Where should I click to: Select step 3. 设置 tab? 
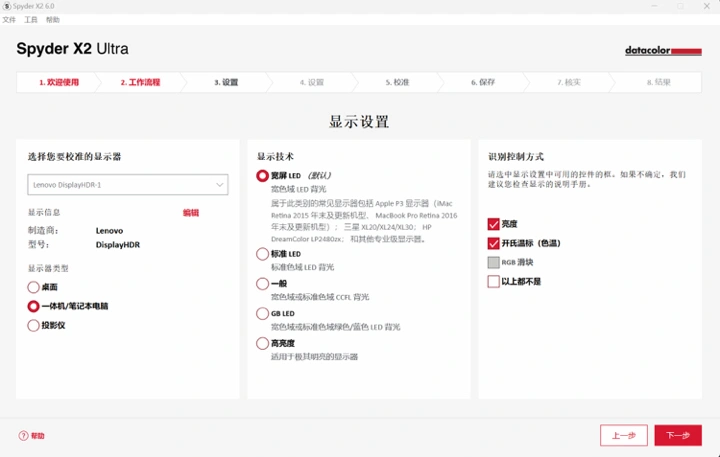tap(226, 82)
